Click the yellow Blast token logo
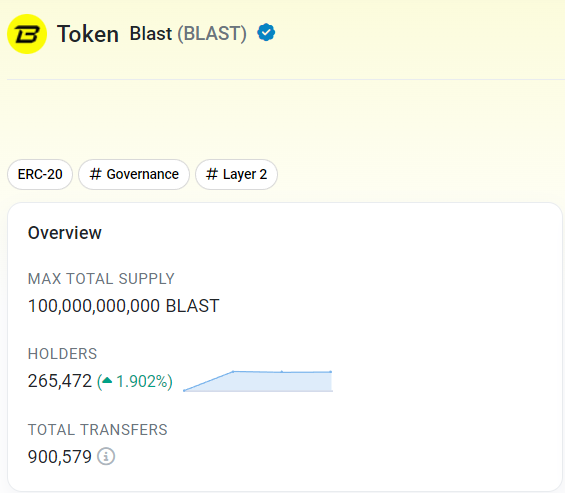The image size is (565, 493). click(27, 34)
